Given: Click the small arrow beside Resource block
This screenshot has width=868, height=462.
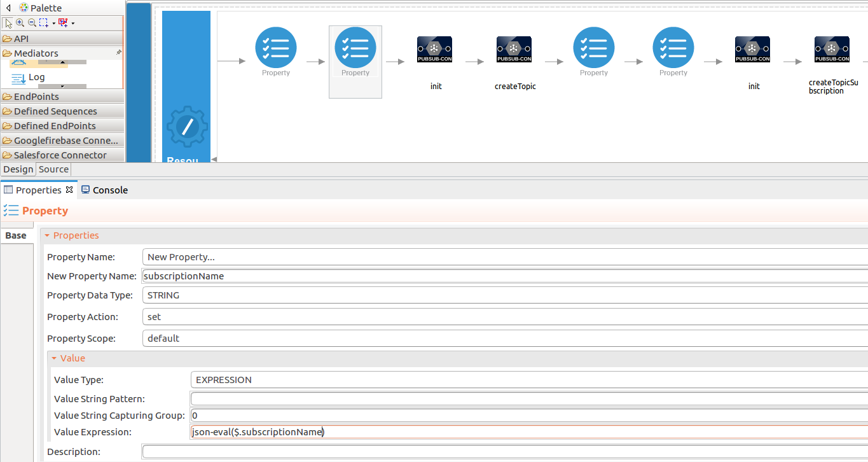Looking at the screenshot, I should [214, 159].
